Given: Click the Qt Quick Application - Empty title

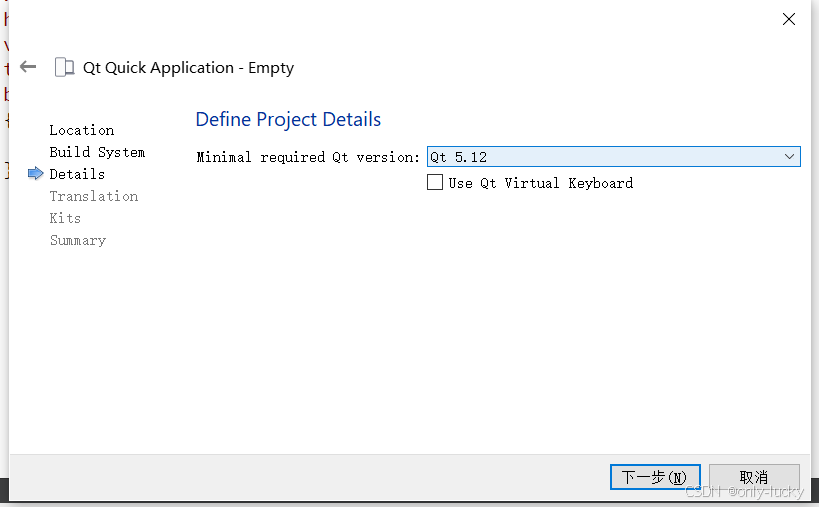Looking at the screenshot, I should coord(189,68).
